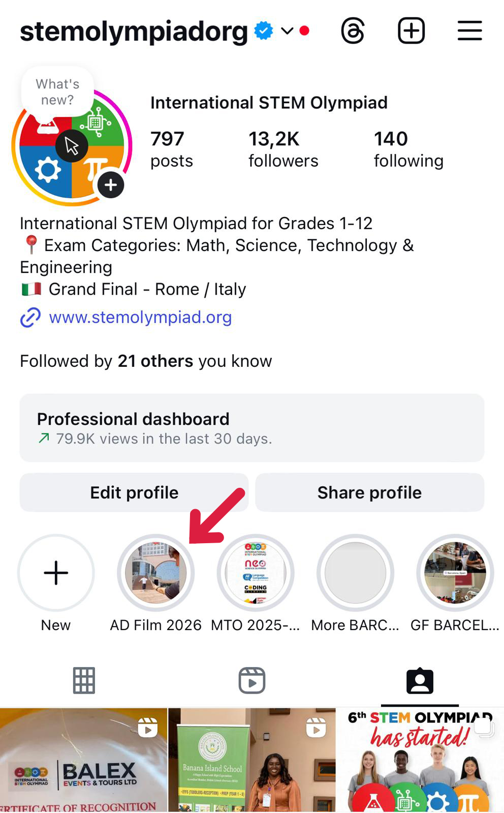Open the AD Film 2026 highlight

point(156,573)
